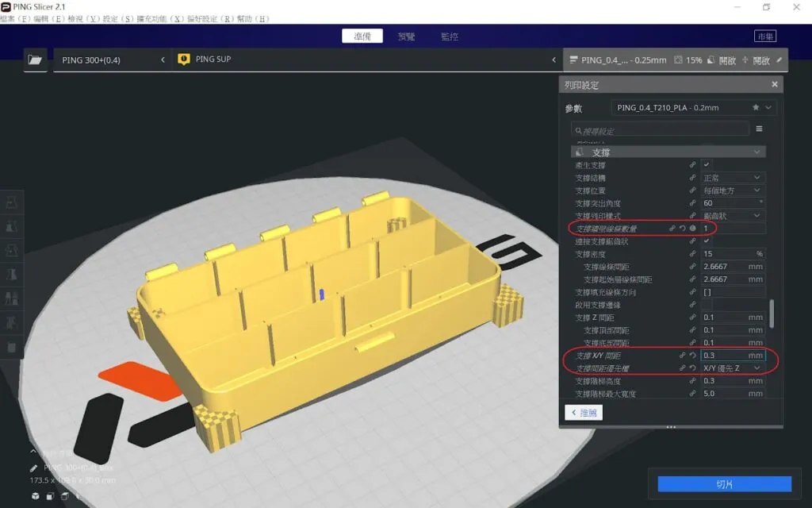
Task: Click the 支撐密度 value field showing 15
Action: coord(733,253)
